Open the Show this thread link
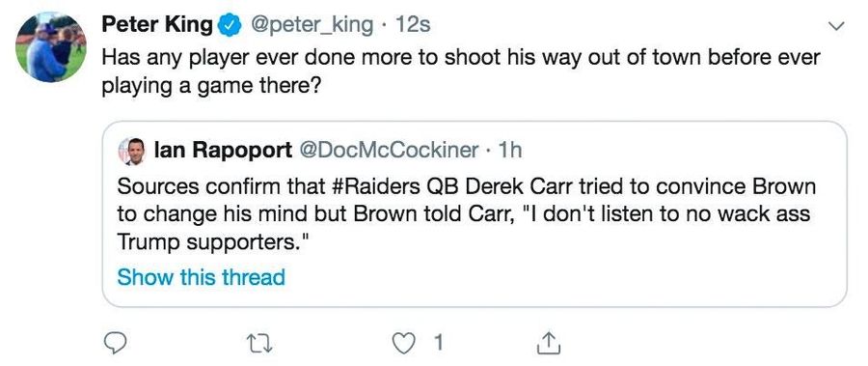 [x=201, y=277]
